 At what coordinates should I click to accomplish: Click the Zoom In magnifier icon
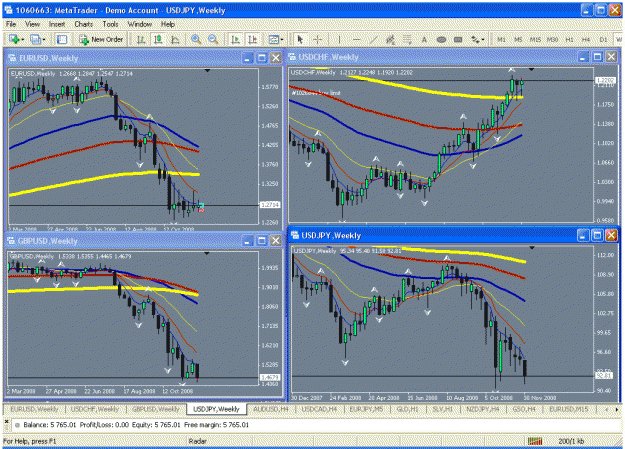[x=196, y=39]
